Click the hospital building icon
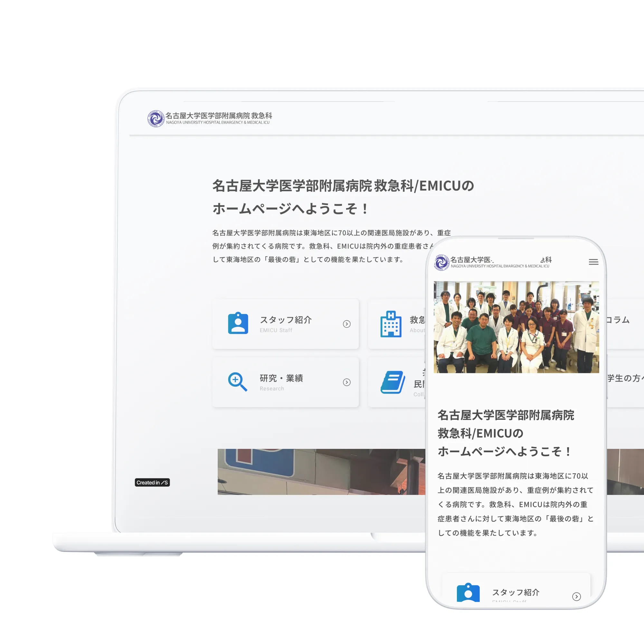The width and height of the screenshot is (644, 644). pos(391,324)
